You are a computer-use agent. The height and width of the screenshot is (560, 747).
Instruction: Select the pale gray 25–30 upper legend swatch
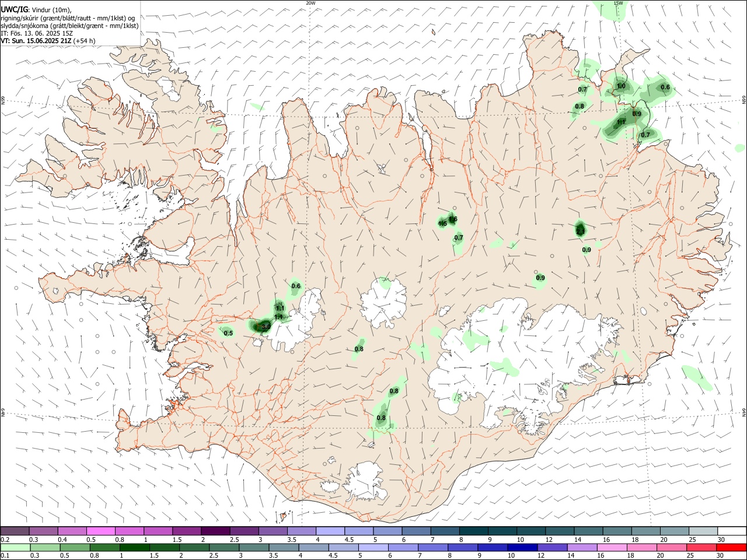tap(703, 531)
